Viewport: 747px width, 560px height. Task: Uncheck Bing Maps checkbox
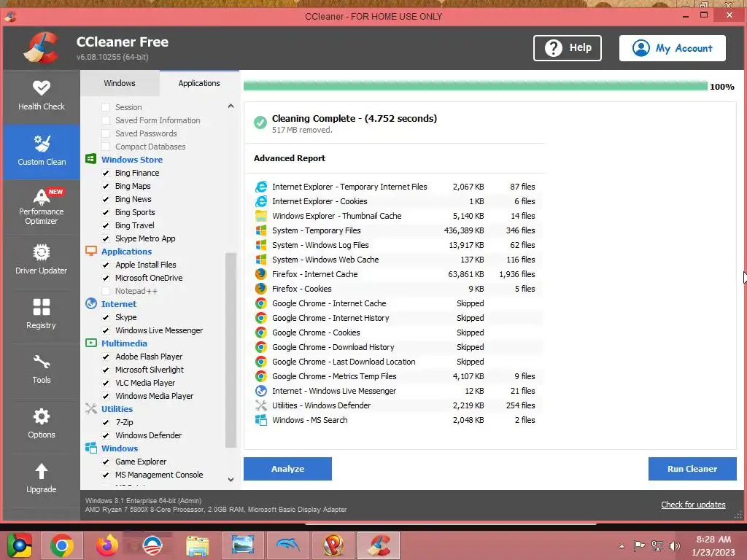coord(106,186)
